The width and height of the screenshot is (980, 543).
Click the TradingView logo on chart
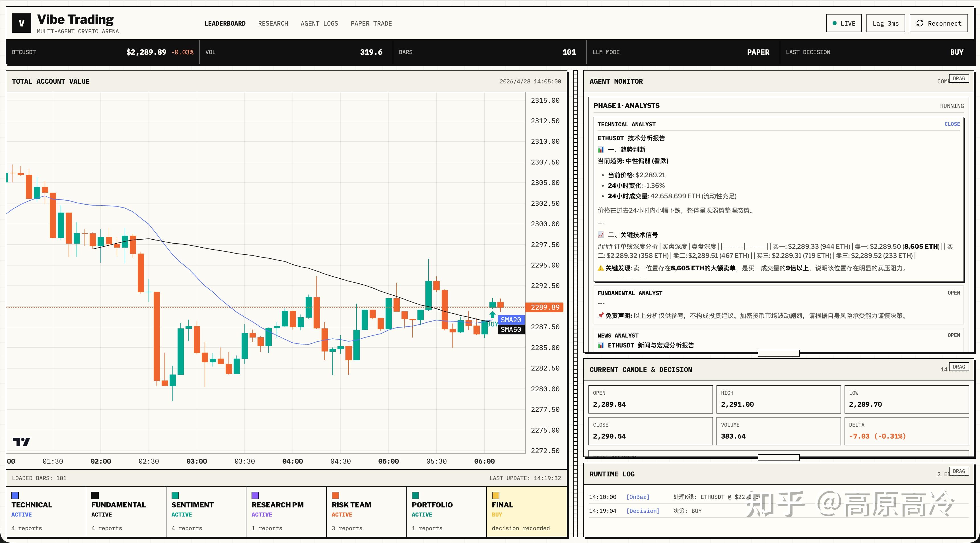(21, 441)
